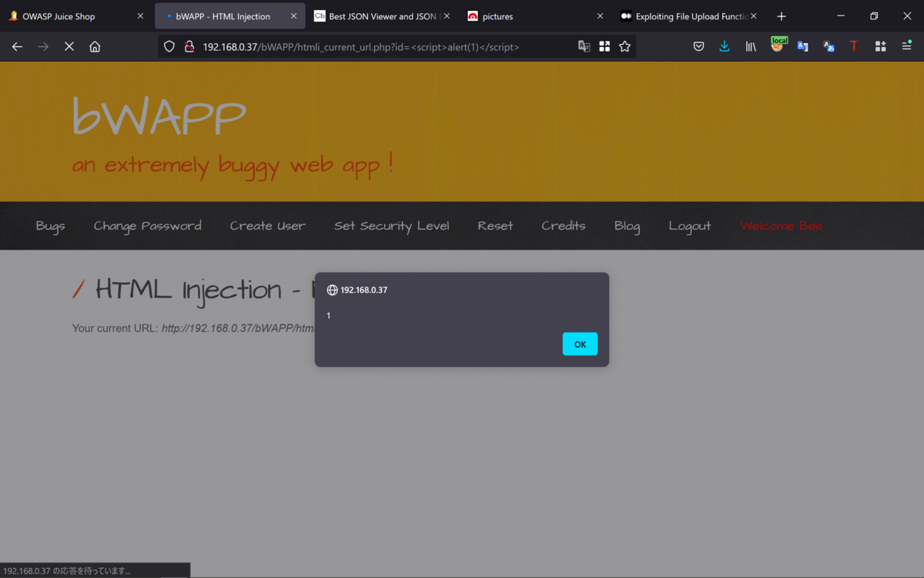Screen dimensions: 924x578
Task: Switch to Best JSON Viewer tab
Action: [x=383, y=16]
